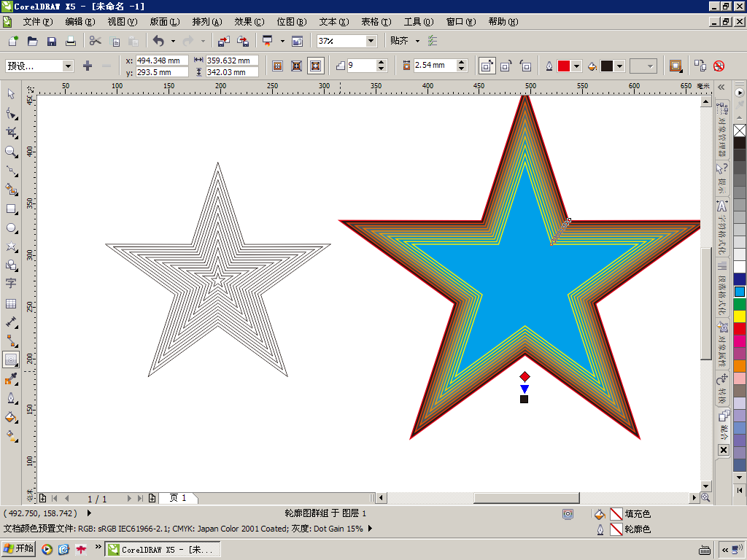Click the x position input field
Image resolution: width=747 pixels, height=560 pixels.
click(162, 61)
